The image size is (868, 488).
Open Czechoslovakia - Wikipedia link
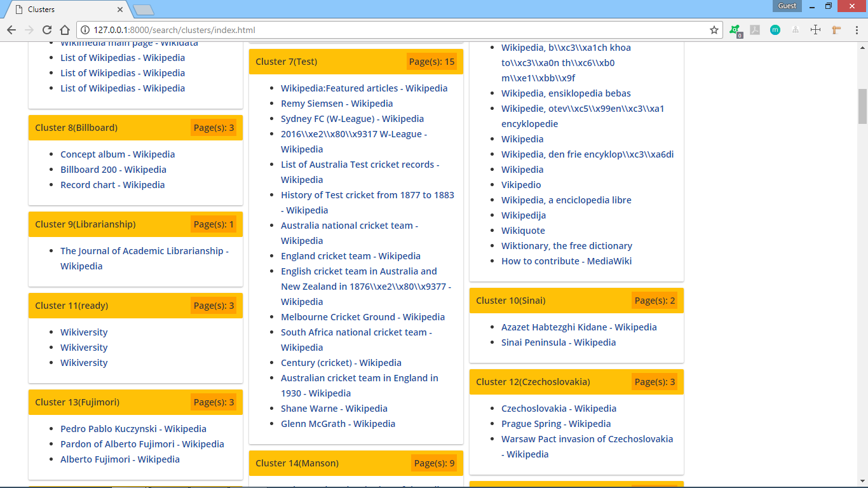[x=559, y=409]
